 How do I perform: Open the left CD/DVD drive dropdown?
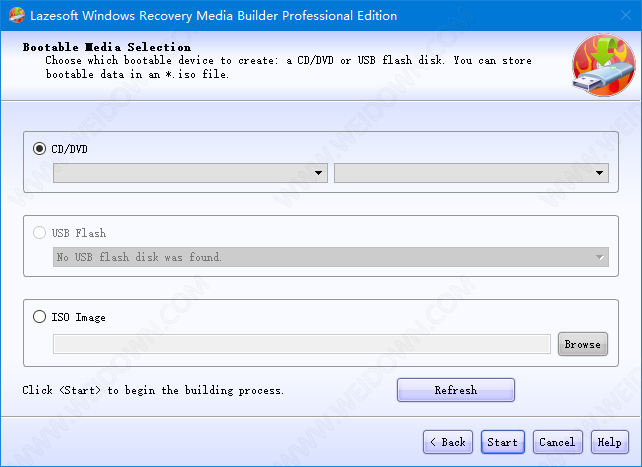(190, 173)
